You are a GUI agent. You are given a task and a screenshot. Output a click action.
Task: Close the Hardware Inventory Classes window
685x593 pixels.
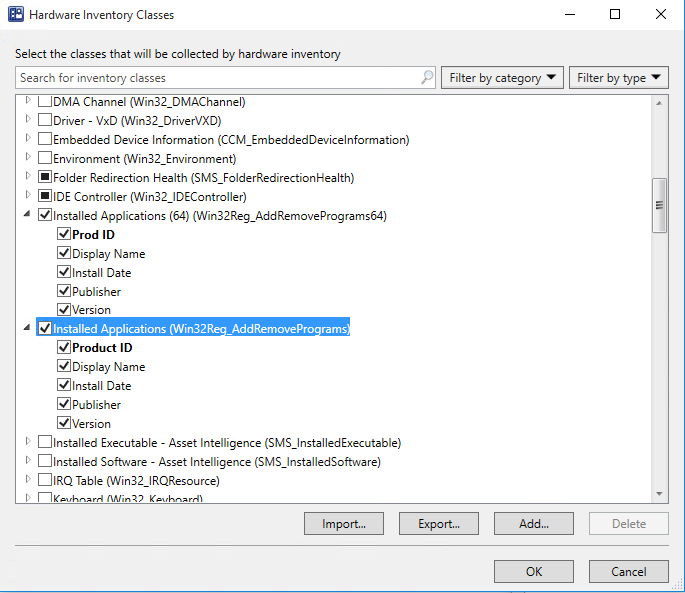pos(661,14)
